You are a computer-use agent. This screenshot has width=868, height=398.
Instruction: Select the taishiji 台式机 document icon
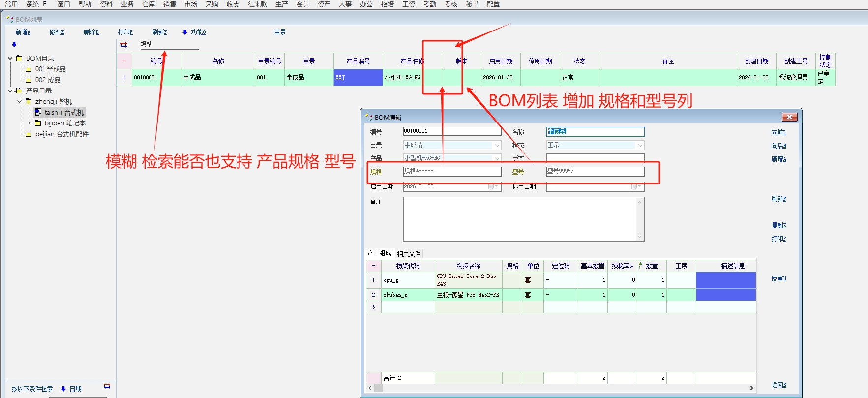pyautogui.click(x=38, y=112)
